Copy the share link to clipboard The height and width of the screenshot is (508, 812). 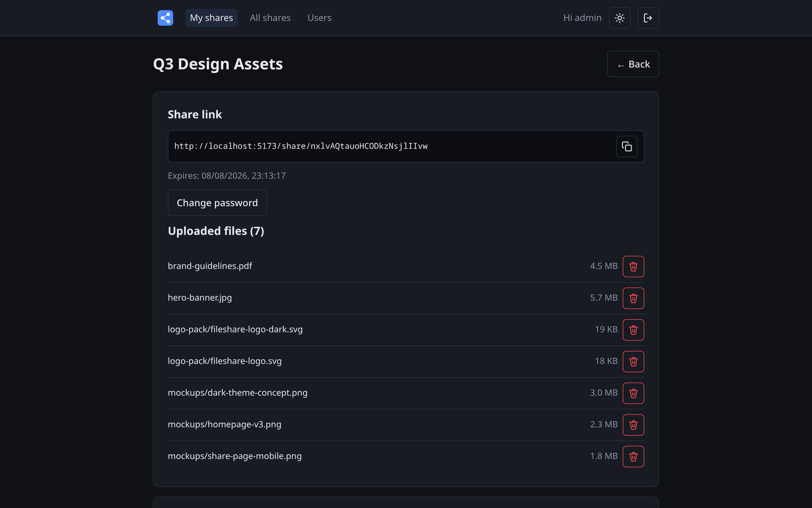pos(626,146)
